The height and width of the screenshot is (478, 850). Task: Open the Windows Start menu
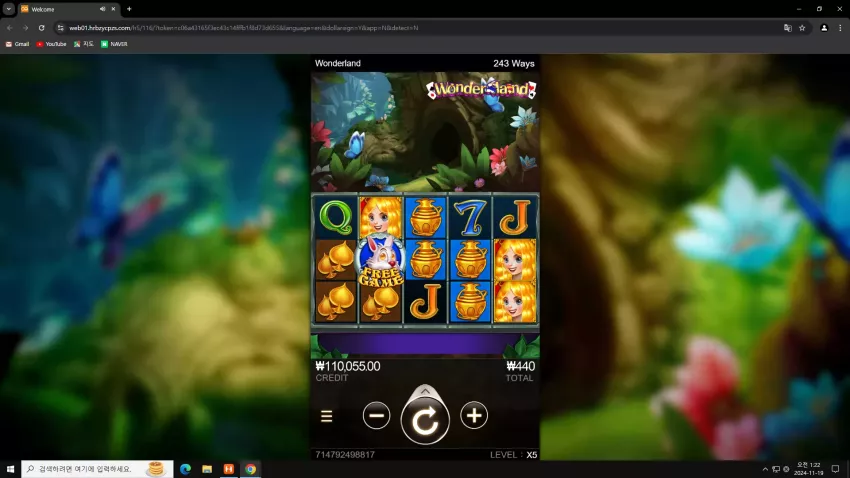click(10, 469)
